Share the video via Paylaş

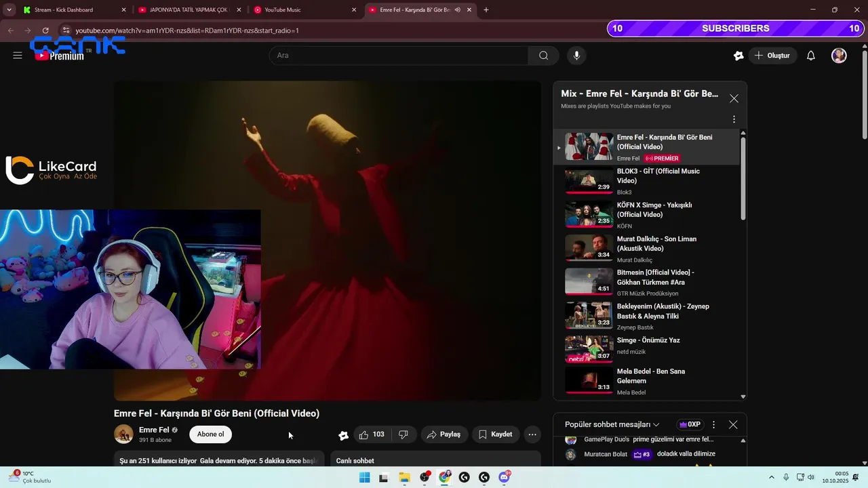(443, 434)
